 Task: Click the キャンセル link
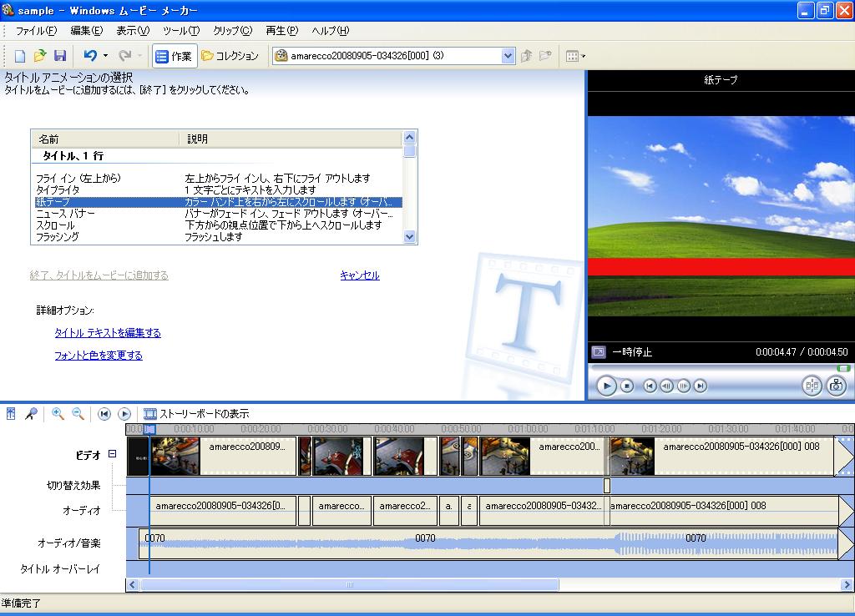(359, 275)
